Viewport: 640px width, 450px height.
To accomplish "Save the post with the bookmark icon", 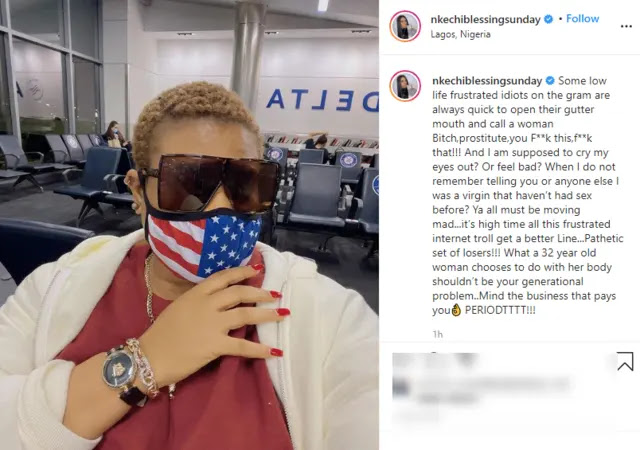I will point(625,361).
